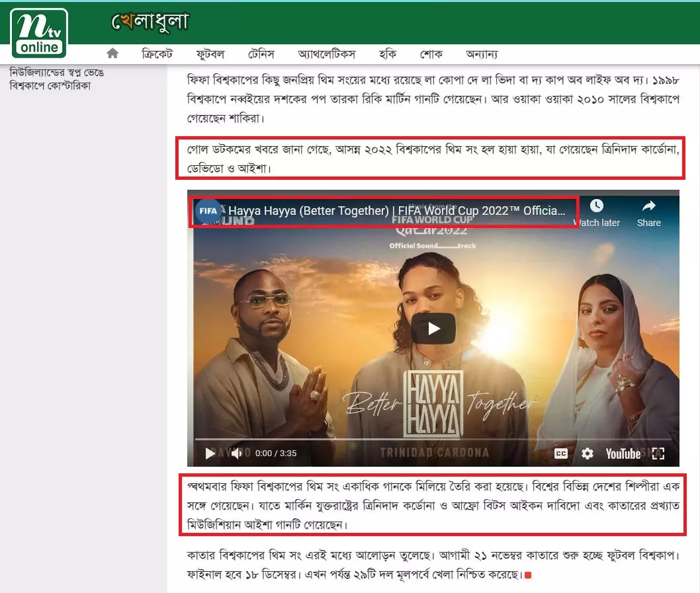Share the YouTube video

(648, 213)
